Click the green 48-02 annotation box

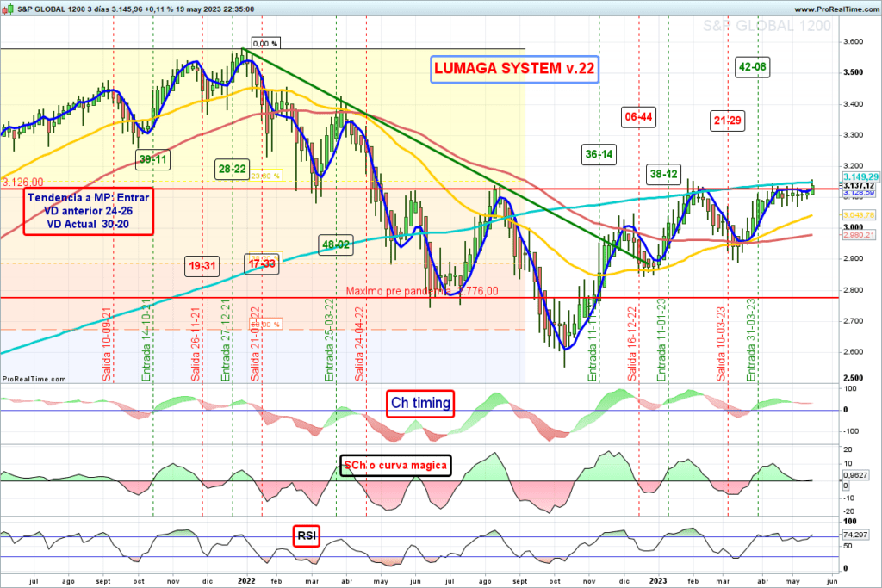click(335, 245)
